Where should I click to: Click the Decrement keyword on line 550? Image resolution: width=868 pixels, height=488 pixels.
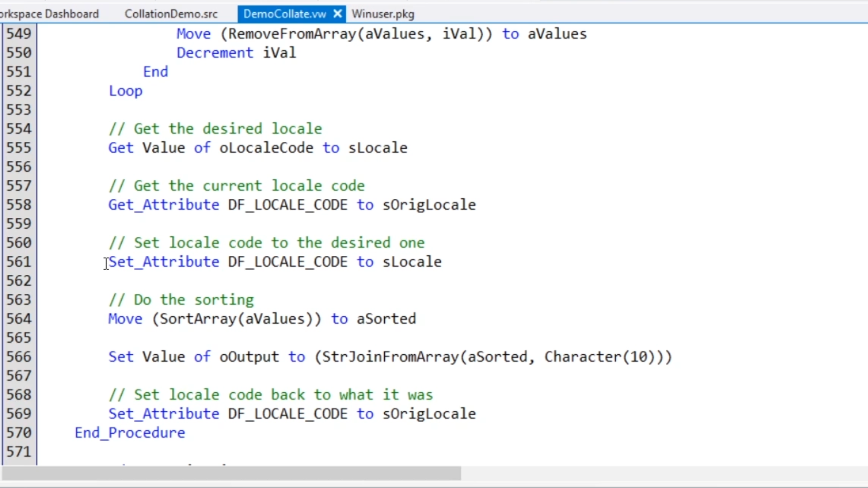pos(215,53)
